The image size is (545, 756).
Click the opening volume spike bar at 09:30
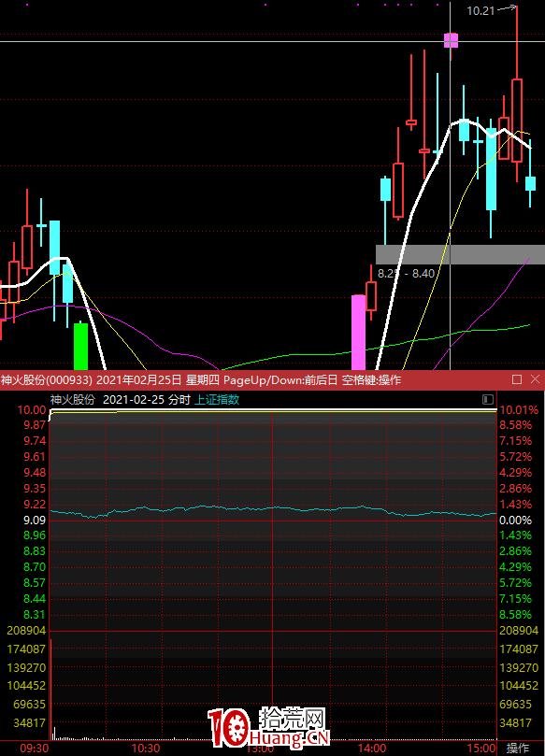click(50, 690)
